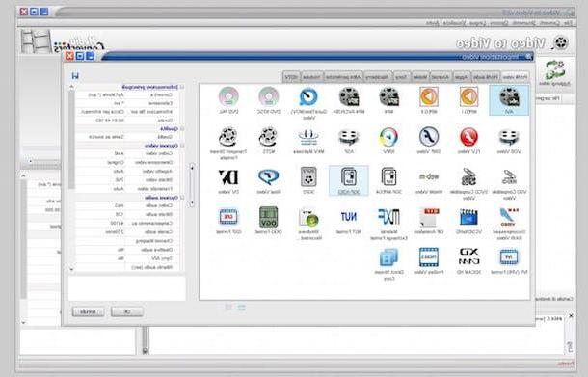
Task: Open the HDTV tab
Action: [x=291, y=77]
